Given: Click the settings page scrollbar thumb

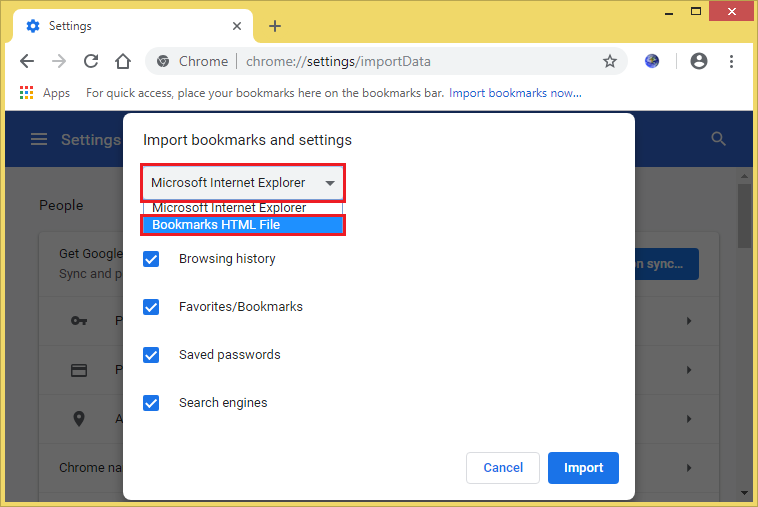Looking at the screenshot, I should 744,216.
